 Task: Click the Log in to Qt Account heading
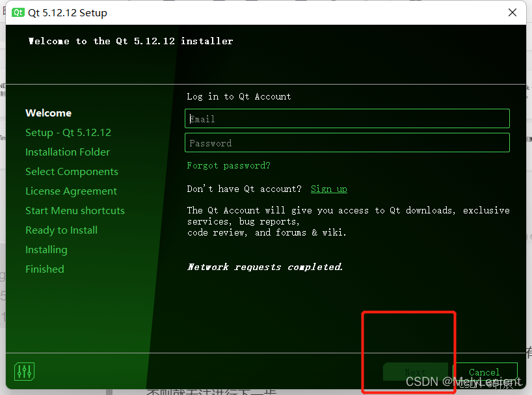(239, 97)
